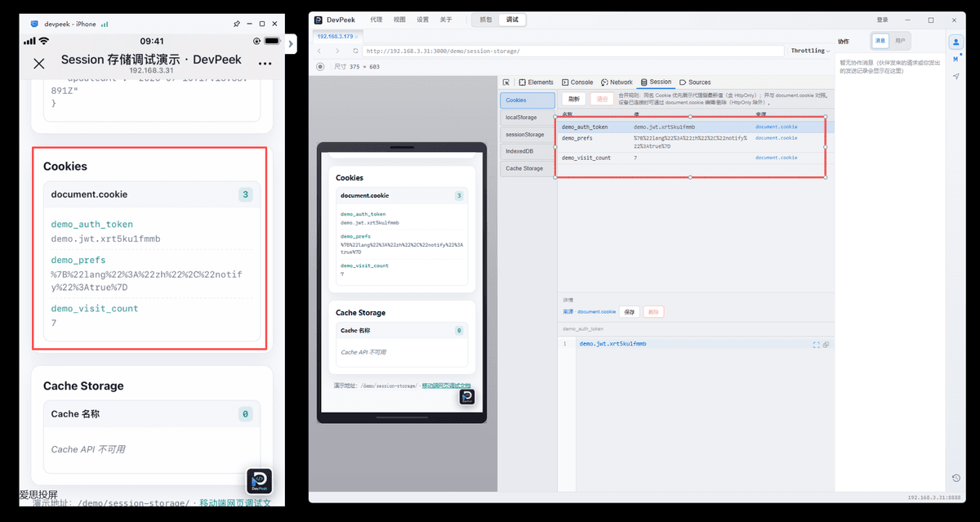
Task: Click the element inspector pointer icon in DevTools
Action: 506,83
